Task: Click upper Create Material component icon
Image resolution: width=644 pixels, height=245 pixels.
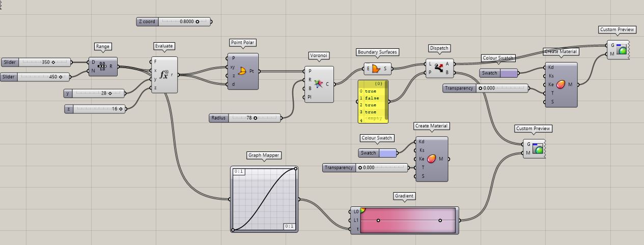Action: 561,84
